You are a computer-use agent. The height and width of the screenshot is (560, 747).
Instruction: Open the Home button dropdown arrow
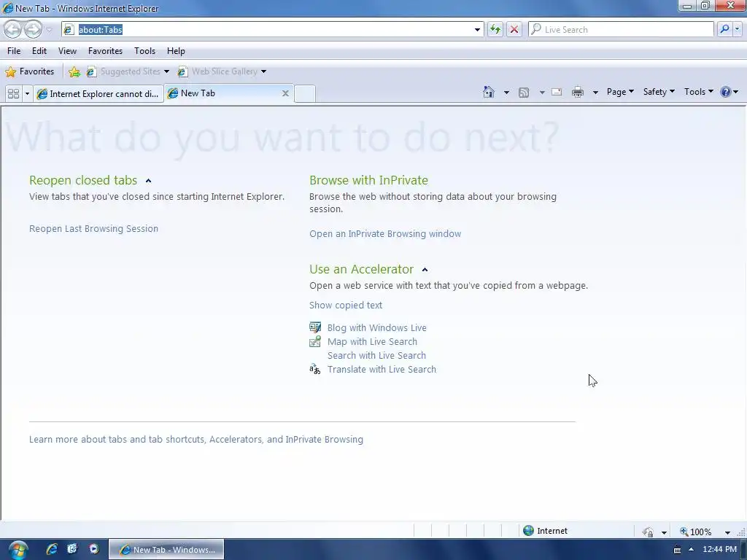pos(506,93)
